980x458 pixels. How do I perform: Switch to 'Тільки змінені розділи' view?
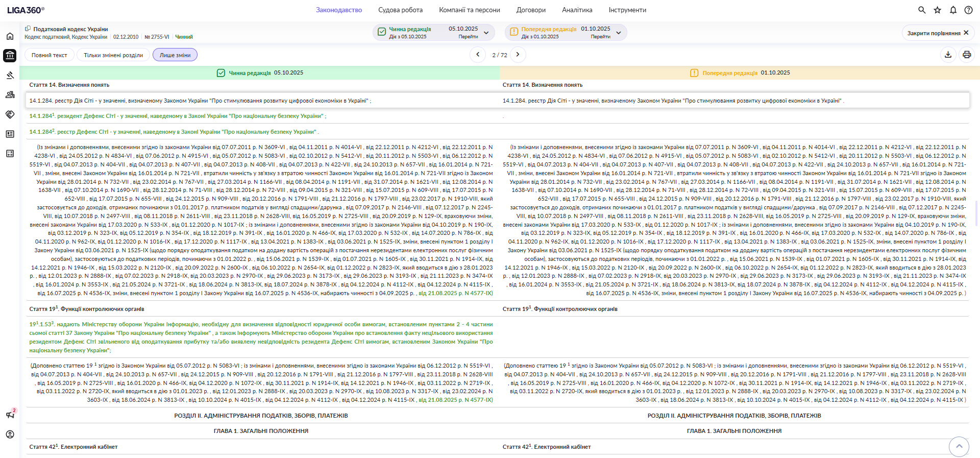click(113, 55)
